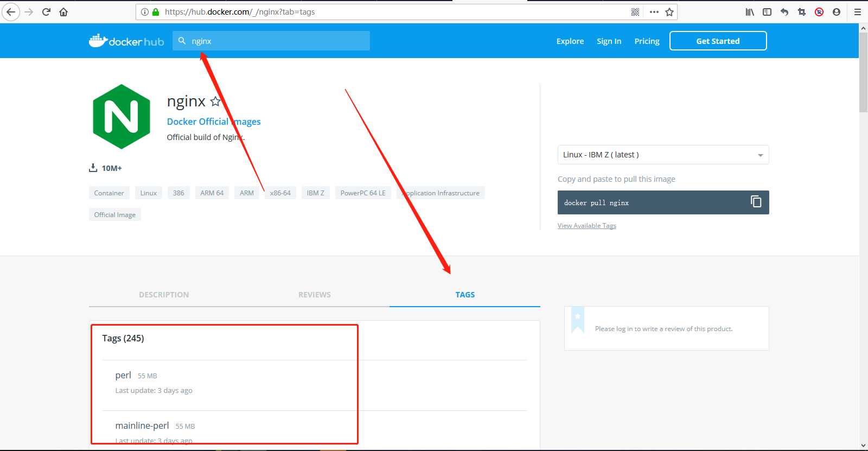Click the perl tag name
This screenshot has height=451, width=868.
pyautogui.click(x=123, y=375)
